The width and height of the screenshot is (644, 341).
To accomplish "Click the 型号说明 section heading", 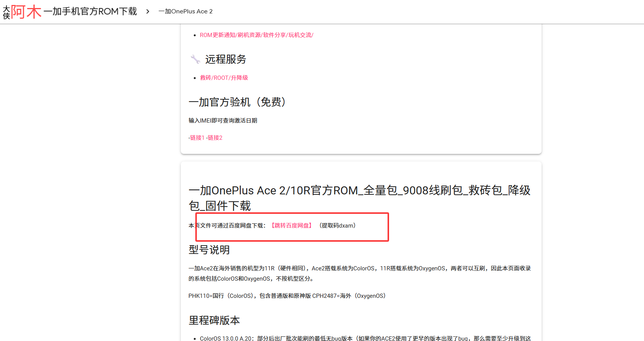I will tap(209, 250).
